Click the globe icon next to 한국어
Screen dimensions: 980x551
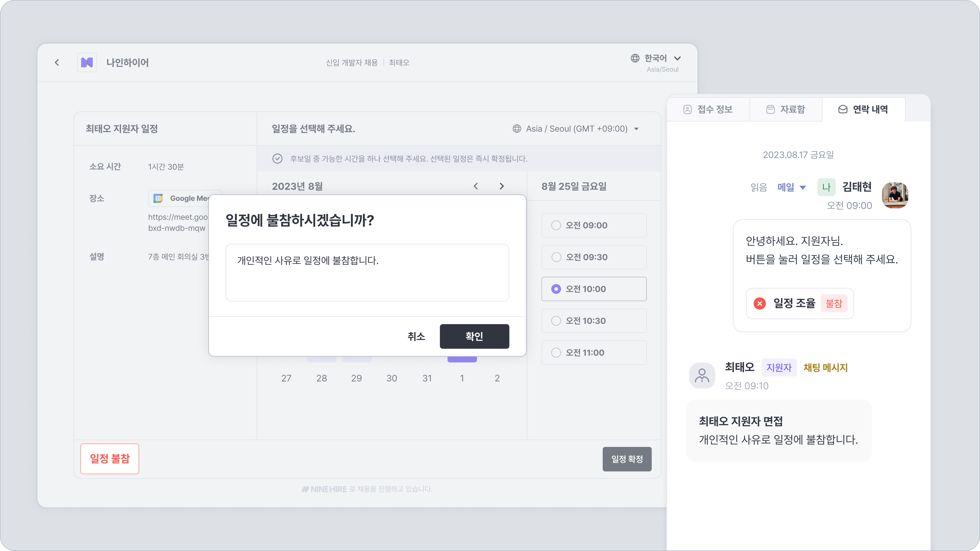pyautogui.click(x=635, y=58)
